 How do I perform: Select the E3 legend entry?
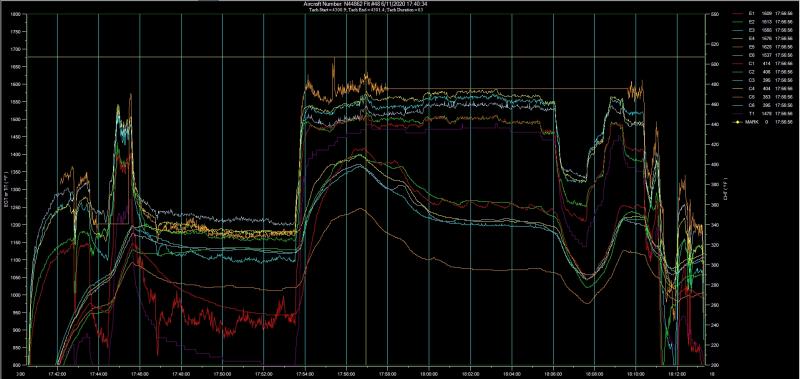762,30
